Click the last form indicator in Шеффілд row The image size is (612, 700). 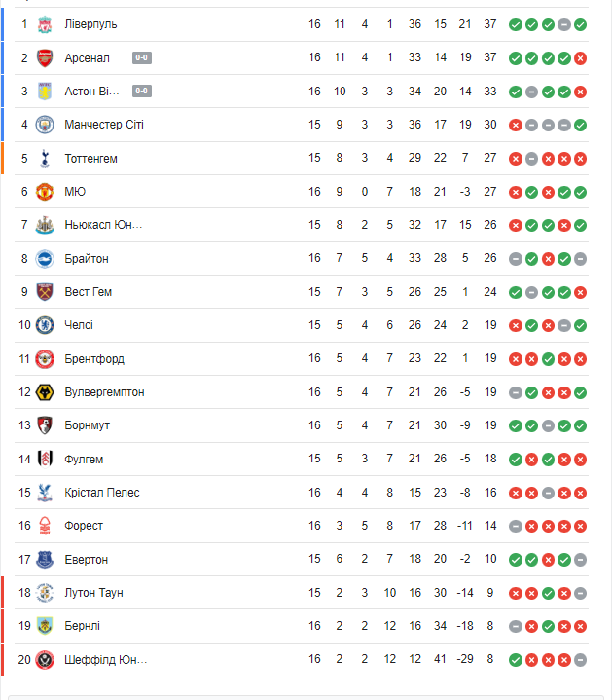coord(580,660)
